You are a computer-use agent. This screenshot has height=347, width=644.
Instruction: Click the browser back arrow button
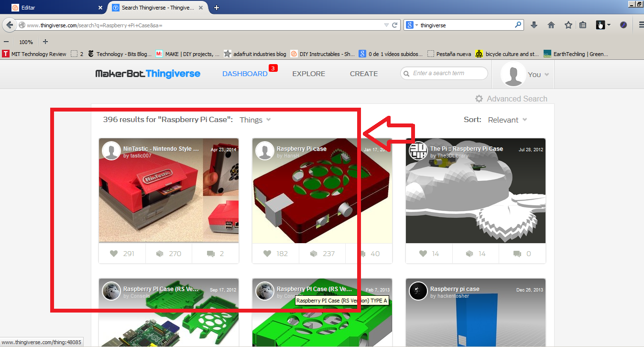pos(9,25)
